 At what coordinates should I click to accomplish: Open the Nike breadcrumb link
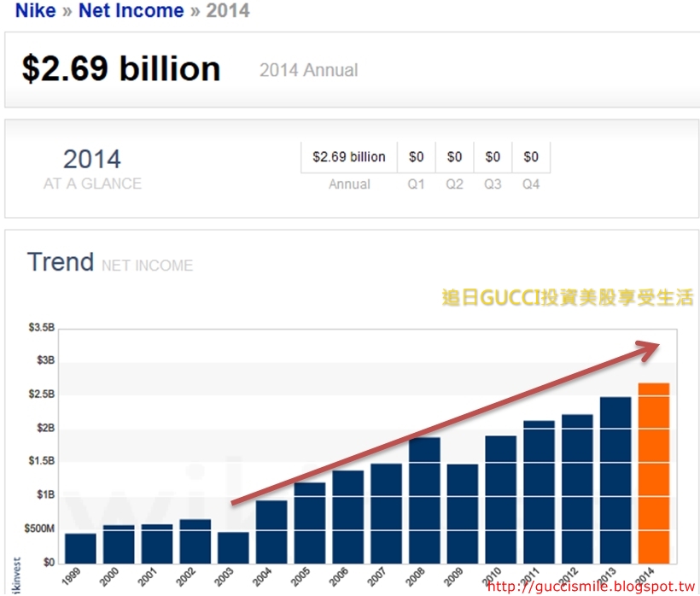pyautogui.click(x=36, y=10)
